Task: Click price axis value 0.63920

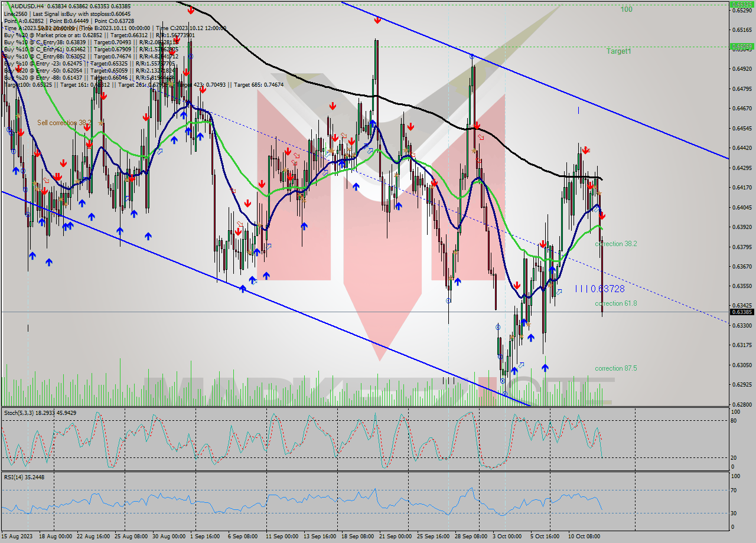Action: [x=742, y=227]
